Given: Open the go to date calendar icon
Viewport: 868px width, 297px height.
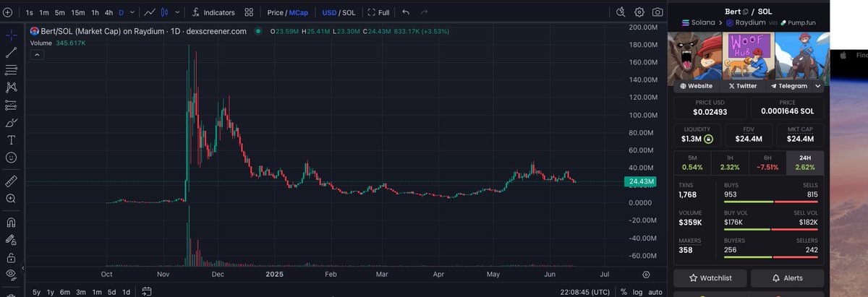Looking at the screenshot, I should tap(146, 292).
